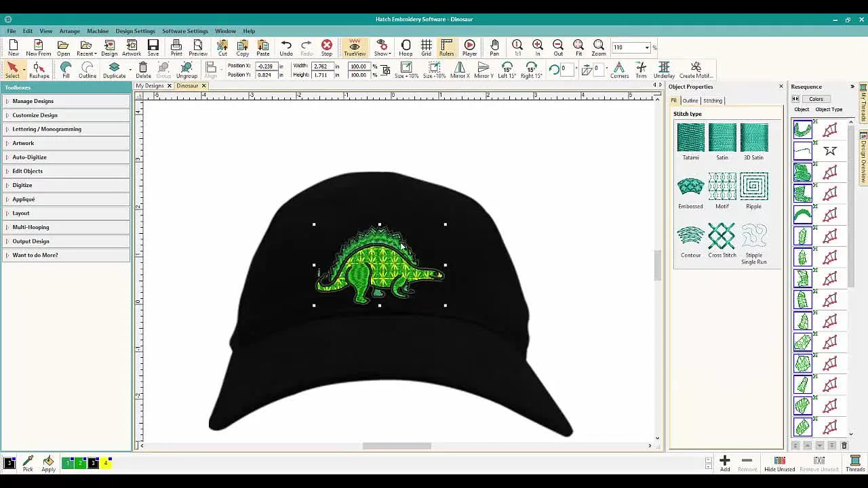Image resolution: width=868 pixels, height=488 pixels.
Task: Click the Cut scissors icon
Action: coord(222,47)
